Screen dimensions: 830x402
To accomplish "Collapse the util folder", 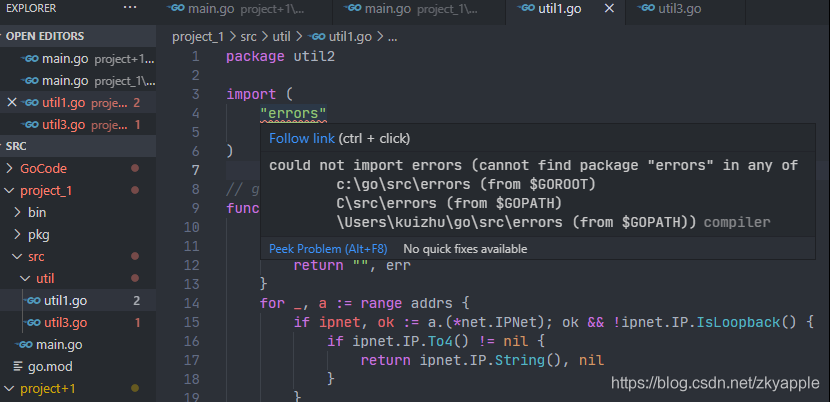I will pos(78,279).
